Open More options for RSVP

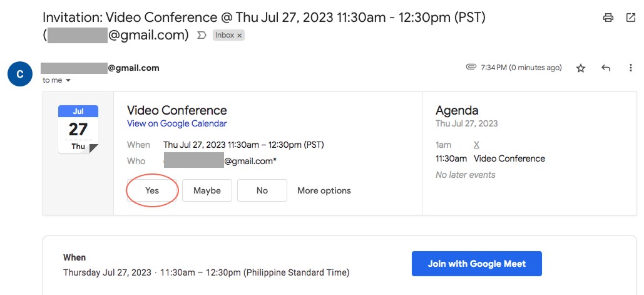[x=324, y=190]
